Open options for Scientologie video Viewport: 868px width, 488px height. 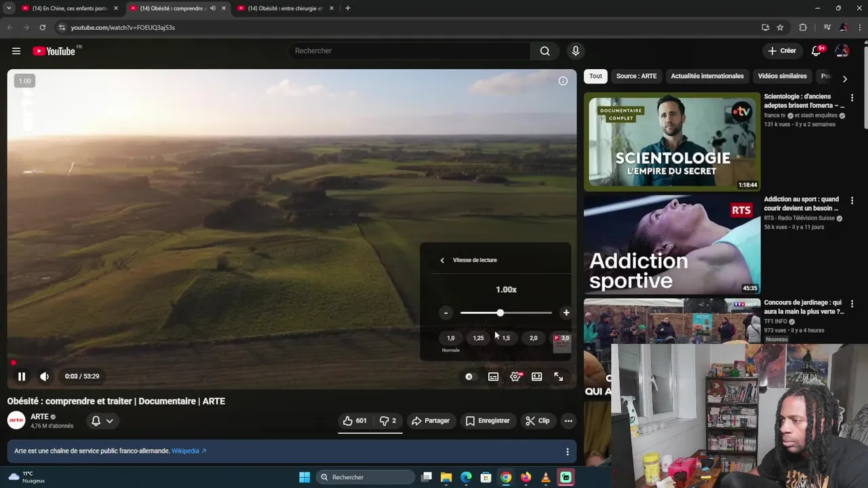(852, 98)
